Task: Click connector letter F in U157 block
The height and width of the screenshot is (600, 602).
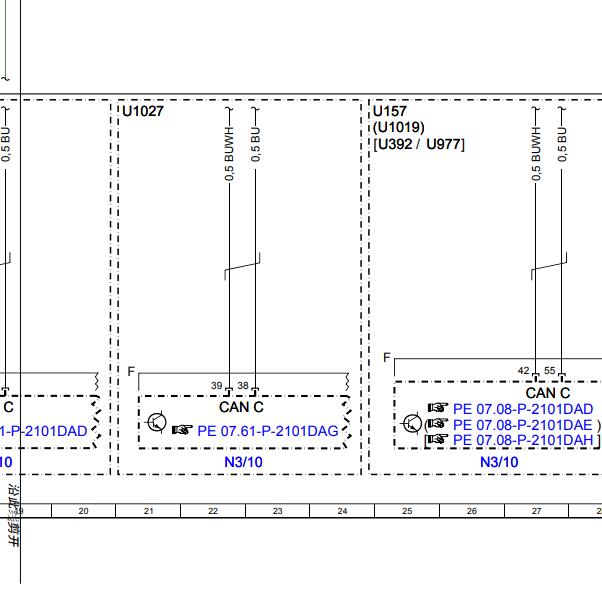Action: [x=387, y=357]
